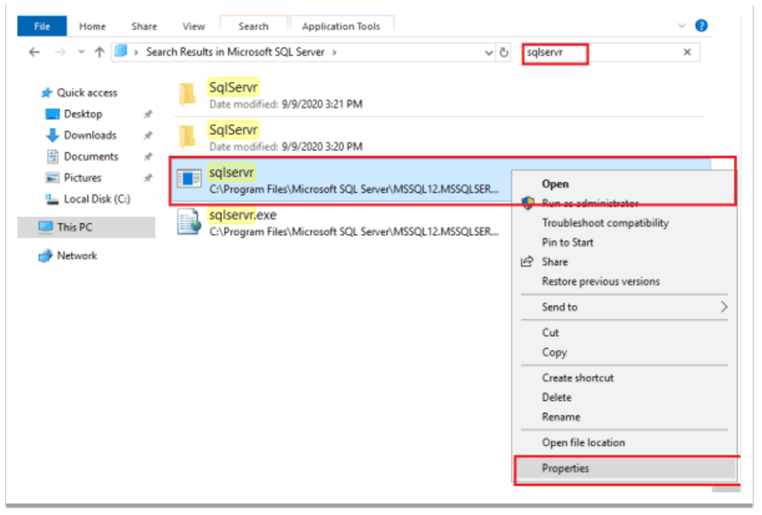762x515 pixels.
Task: Choose Copy from the context menu
Action: tap(554, 352)
